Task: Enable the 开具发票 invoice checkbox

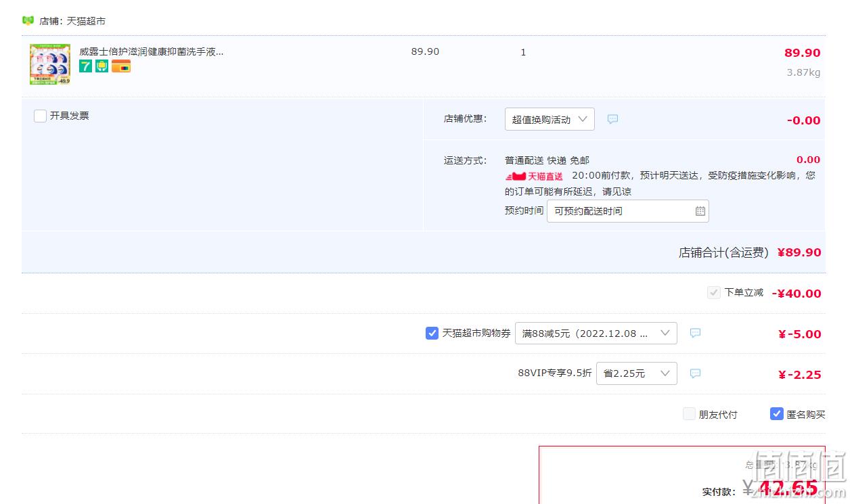Action: tap(40, 116)
